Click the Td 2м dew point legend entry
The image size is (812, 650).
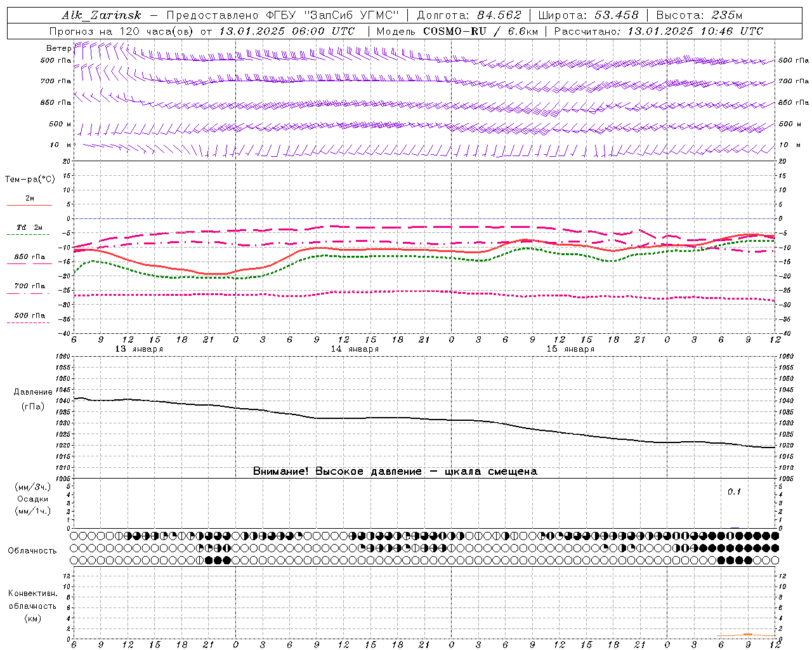29,227
